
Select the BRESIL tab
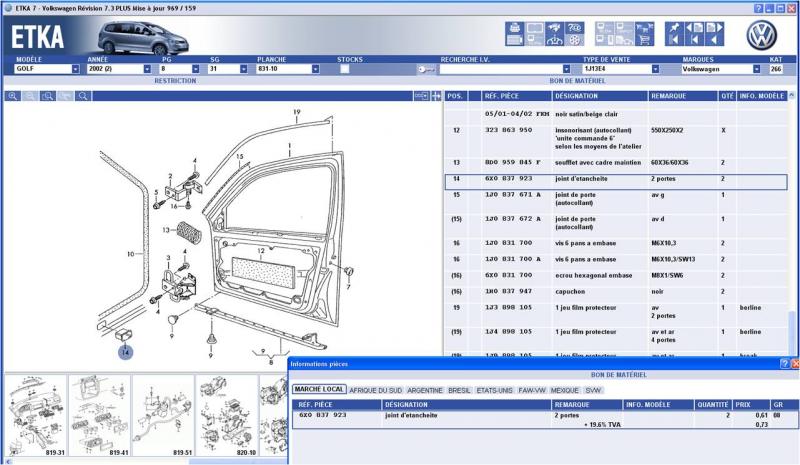click(459, 390)
